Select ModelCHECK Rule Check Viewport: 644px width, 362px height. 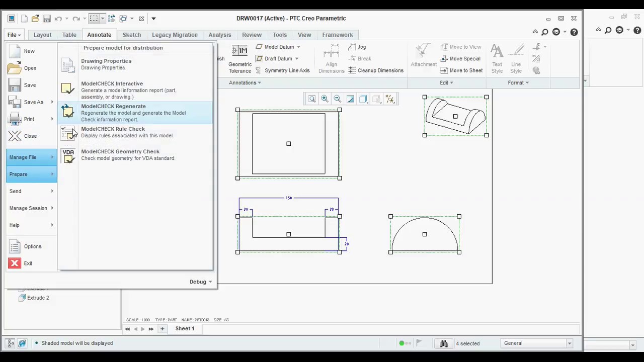coord(136,132)
